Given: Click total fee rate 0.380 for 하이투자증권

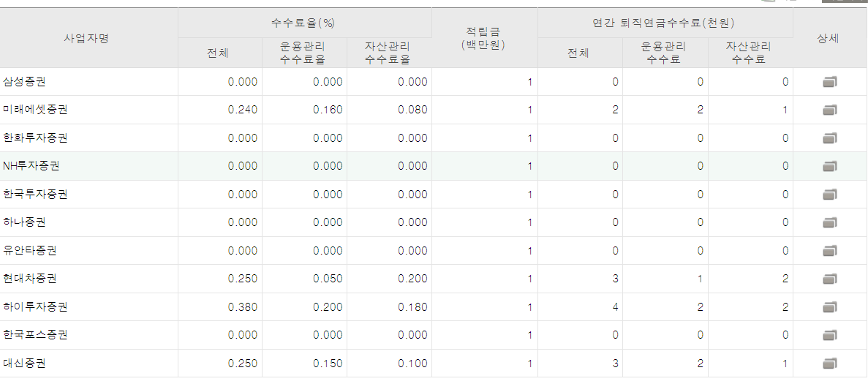Looking at the screenshot, I should [243, 307].
